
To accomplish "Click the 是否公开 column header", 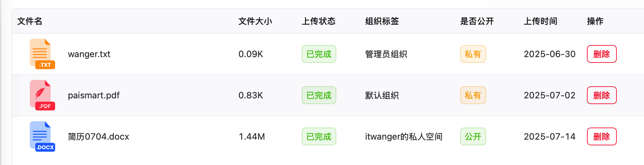I will 477,21.
